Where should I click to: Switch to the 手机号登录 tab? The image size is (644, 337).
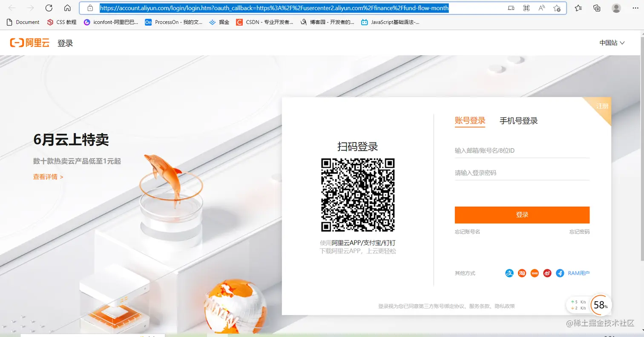(x=518, y=121)
